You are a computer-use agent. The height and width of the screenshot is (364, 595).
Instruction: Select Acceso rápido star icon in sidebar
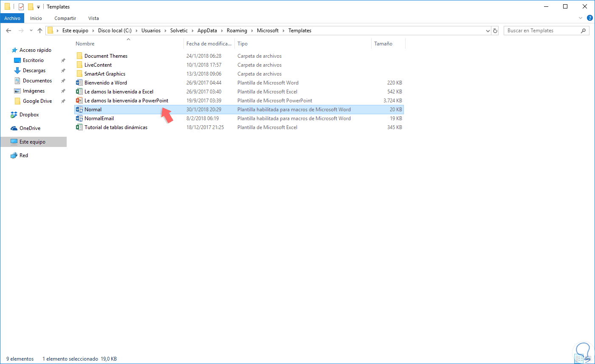(x=14, y=50)
